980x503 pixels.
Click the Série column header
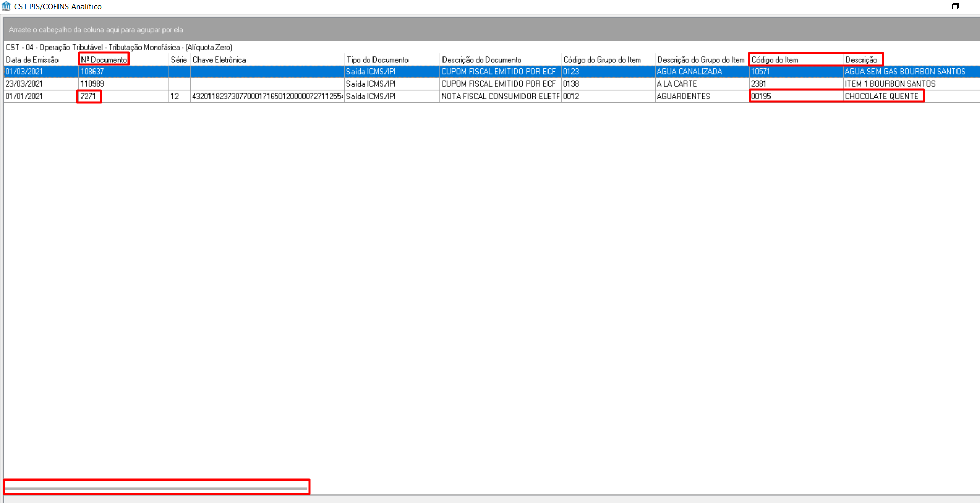(x=179, y=60)
